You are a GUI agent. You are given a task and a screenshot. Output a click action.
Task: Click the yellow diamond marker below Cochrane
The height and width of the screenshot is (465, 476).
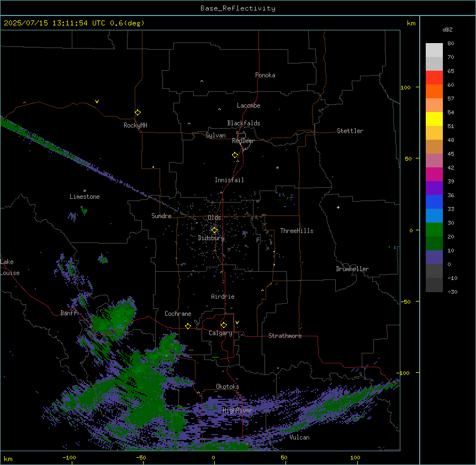click(x=188, y=326)
